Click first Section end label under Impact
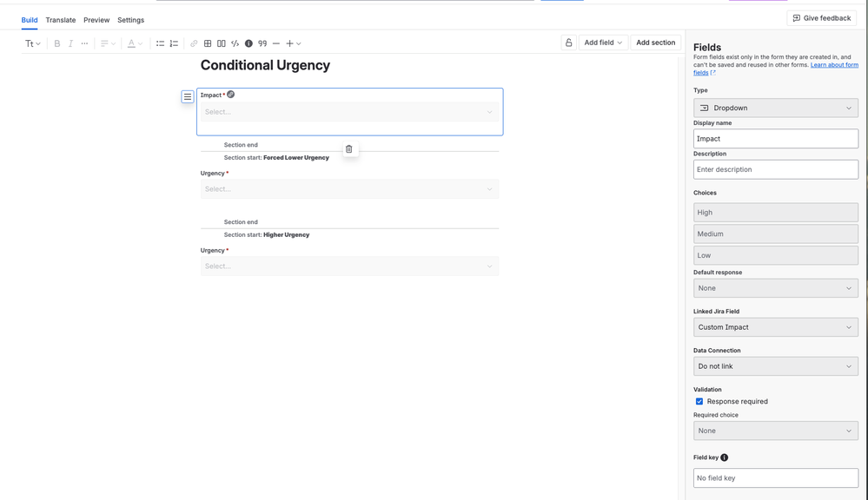The height and width of the screenshot is (500, 868). click(241, 145)
